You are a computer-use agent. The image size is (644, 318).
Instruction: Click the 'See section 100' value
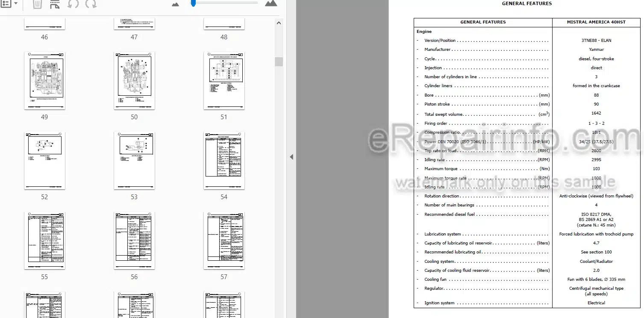coord(596,252)
